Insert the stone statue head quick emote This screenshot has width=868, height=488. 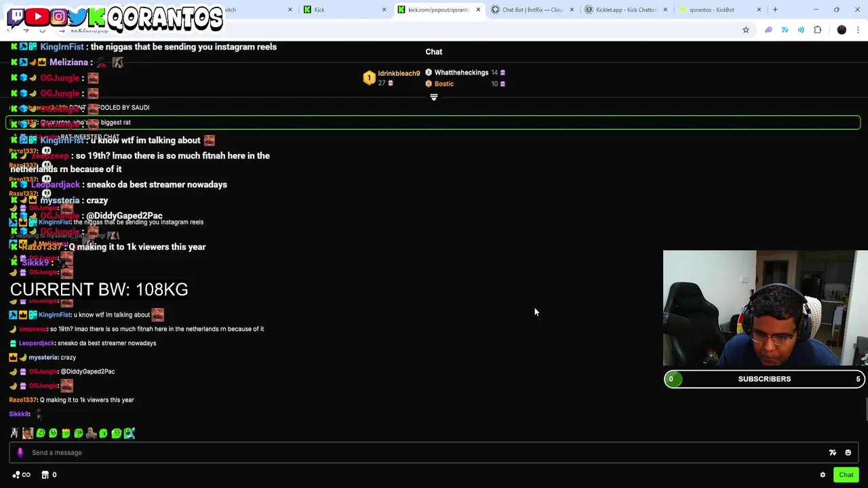91,433
